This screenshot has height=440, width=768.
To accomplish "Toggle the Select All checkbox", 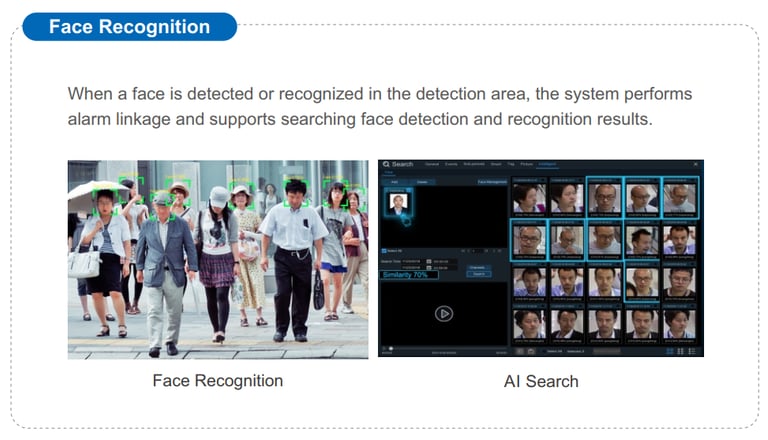I will (x=384, y=250).
